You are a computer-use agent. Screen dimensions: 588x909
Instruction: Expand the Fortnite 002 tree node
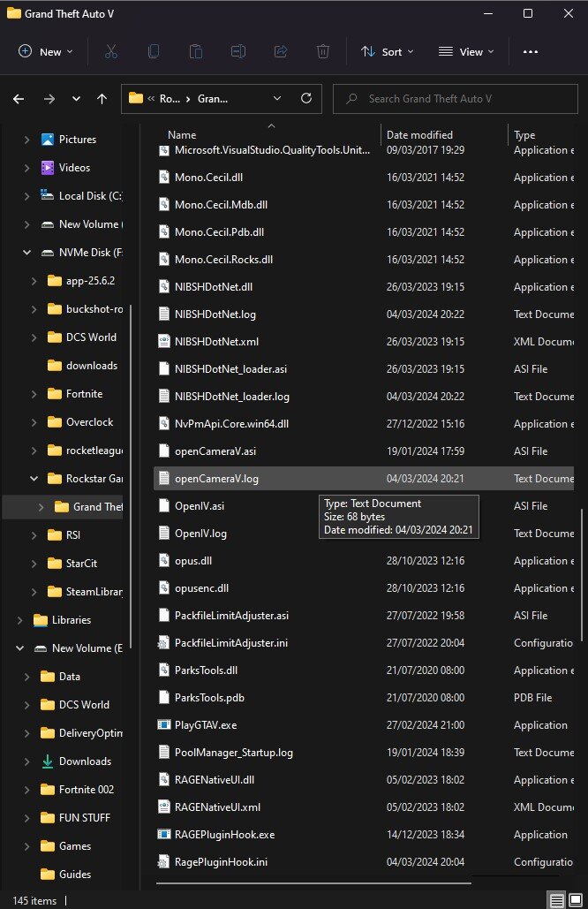coord(26,790)
